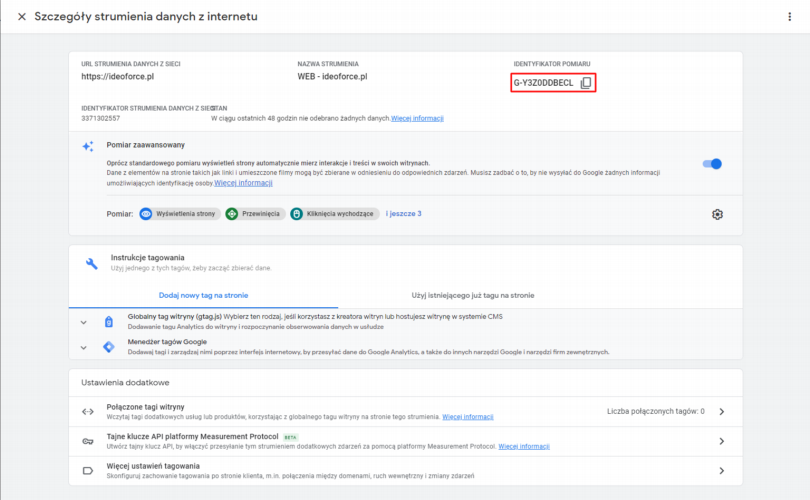This screenshot has height=500, width=810.
Task: Close the stream details panel with X
Action: [x=21, y=17]
